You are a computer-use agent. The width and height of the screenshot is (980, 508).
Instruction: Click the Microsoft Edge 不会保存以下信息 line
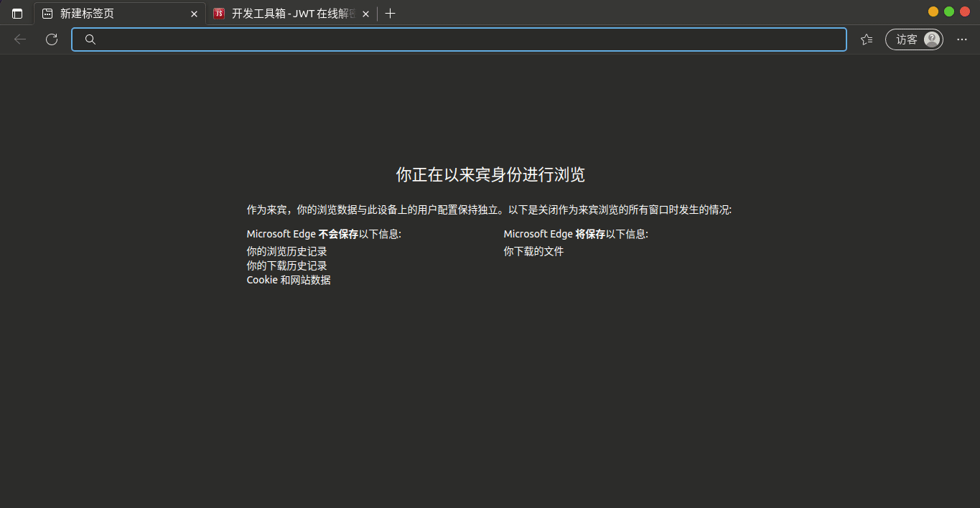(324, 234)
